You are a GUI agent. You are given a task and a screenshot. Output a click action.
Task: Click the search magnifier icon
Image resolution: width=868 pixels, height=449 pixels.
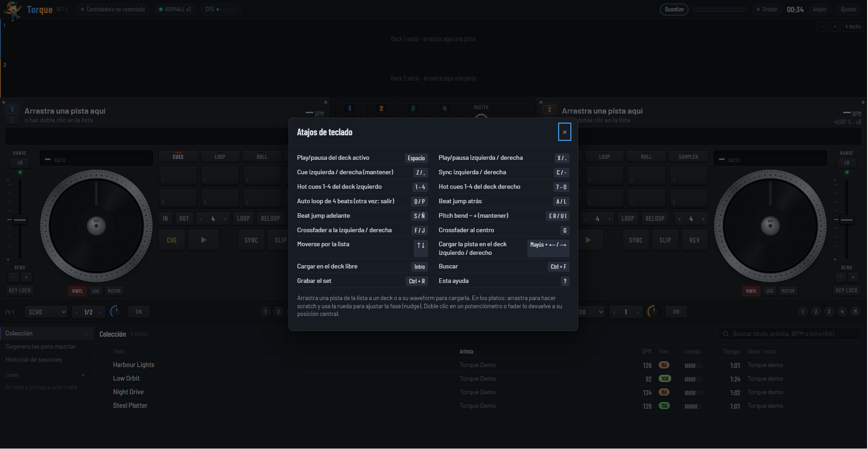(726, 334)
